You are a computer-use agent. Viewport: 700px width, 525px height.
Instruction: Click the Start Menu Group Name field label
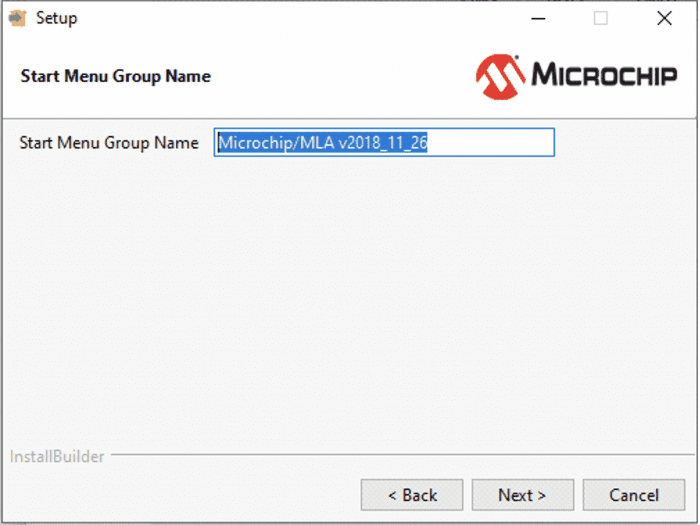click(109, 143)
